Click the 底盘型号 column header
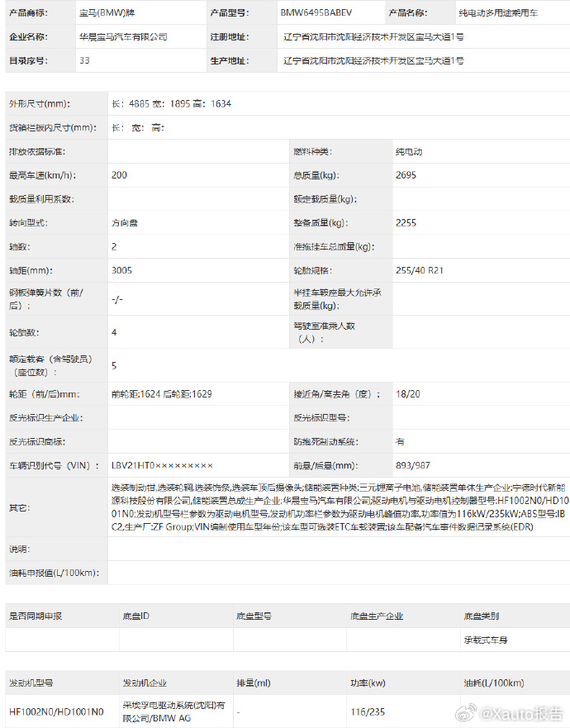The image size is (570, 728). point(254,616)
